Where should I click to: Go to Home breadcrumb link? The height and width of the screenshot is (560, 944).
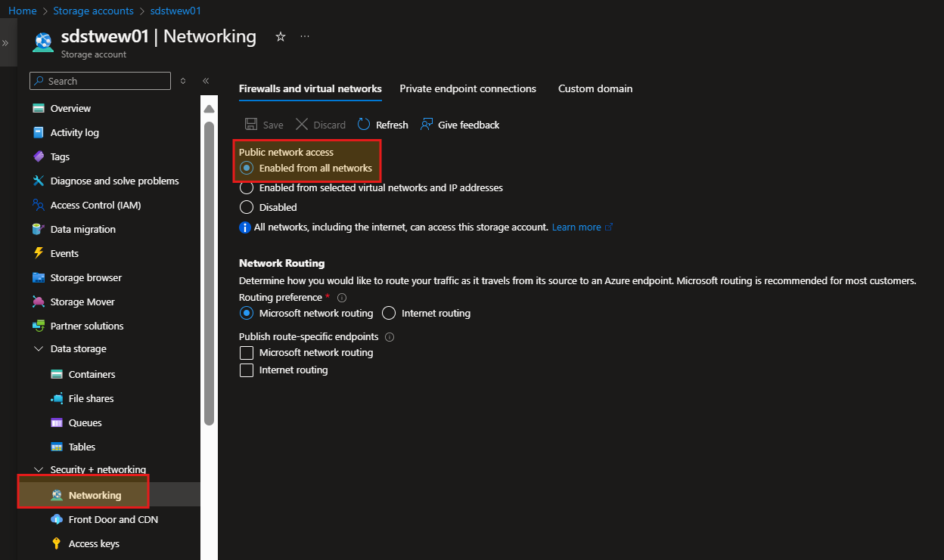pos(23,11)
